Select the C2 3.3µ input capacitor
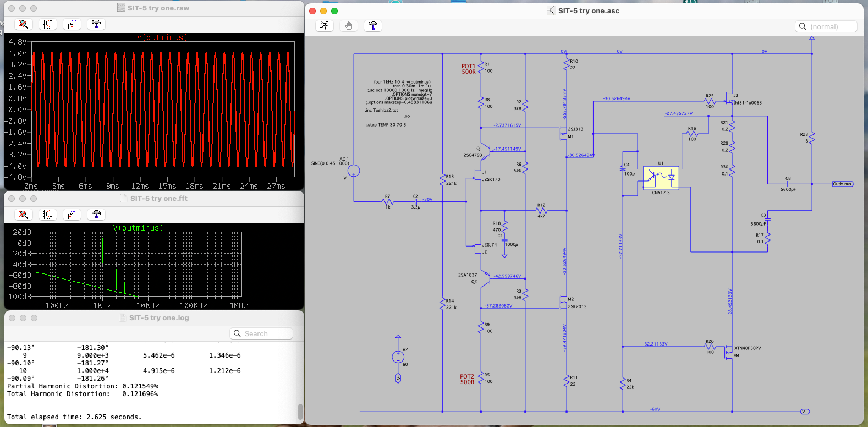 click(415, 201)
